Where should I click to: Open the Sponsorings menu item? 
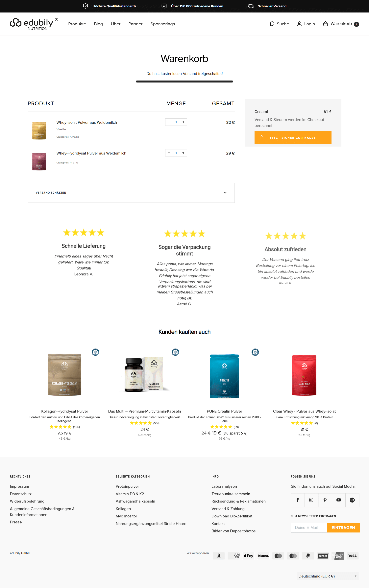point(162,24)
